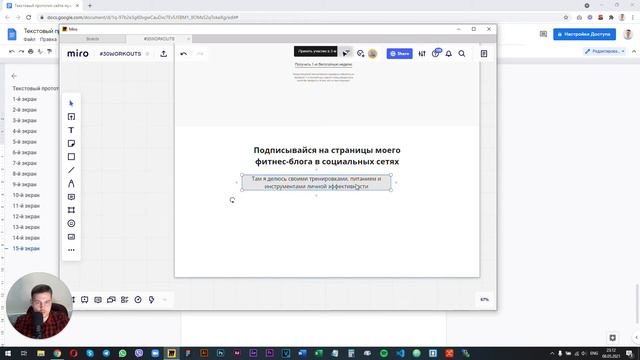Viewport: 640px width, 360px height.
Task: Open the Windows Start menu
Action: [x=7, y=353]
